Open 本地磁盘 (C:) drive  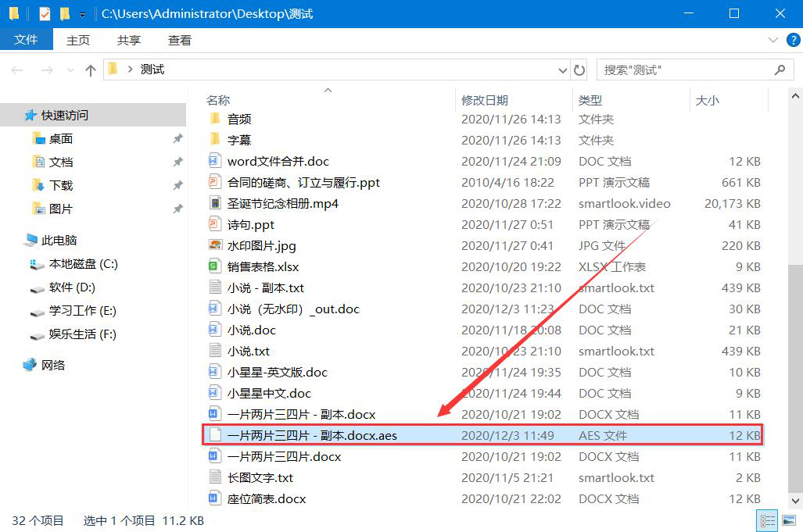[x=83, y=264]
